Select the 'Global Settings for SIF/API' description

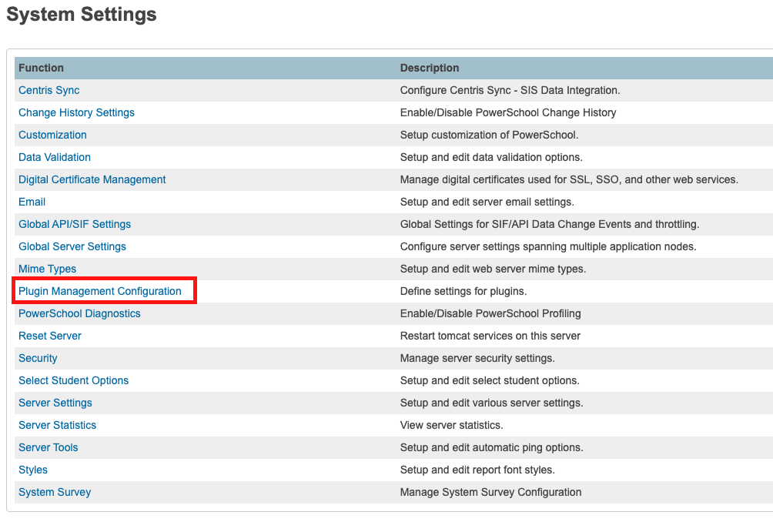coord(550,224)
